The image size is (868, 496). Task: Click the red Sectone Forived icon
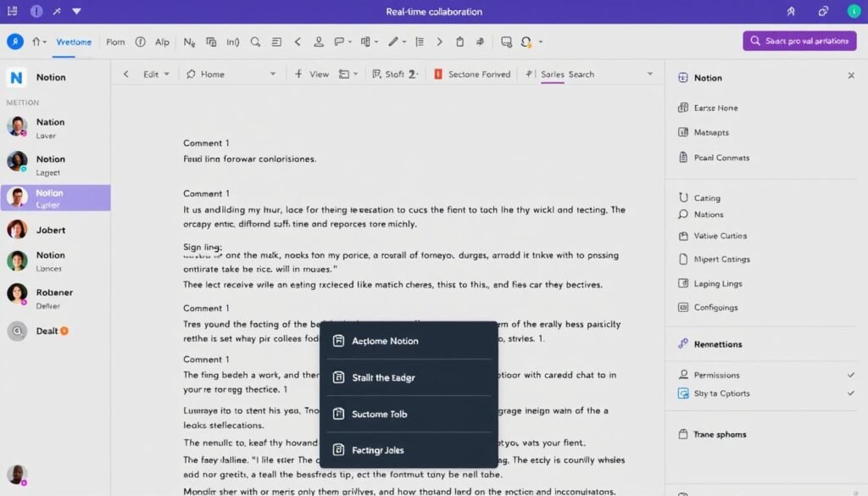pos(436,74)
